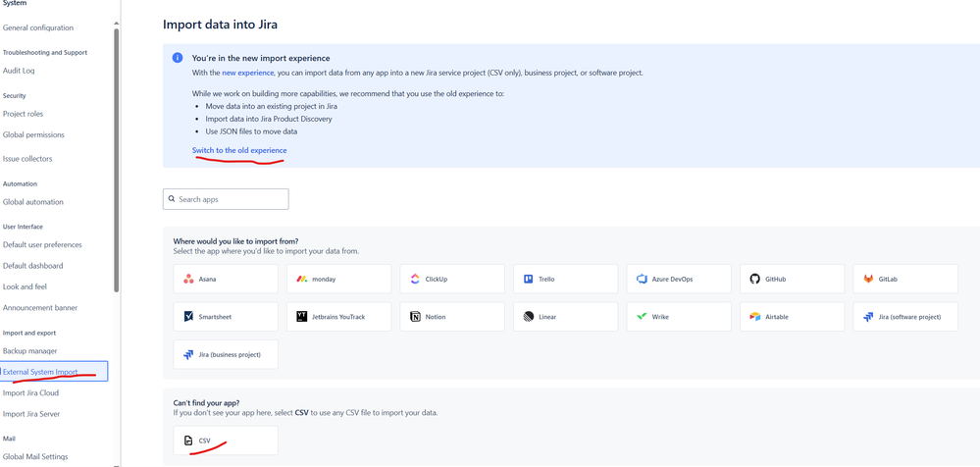Click the GitHub octocat icon

coord(755,280)
